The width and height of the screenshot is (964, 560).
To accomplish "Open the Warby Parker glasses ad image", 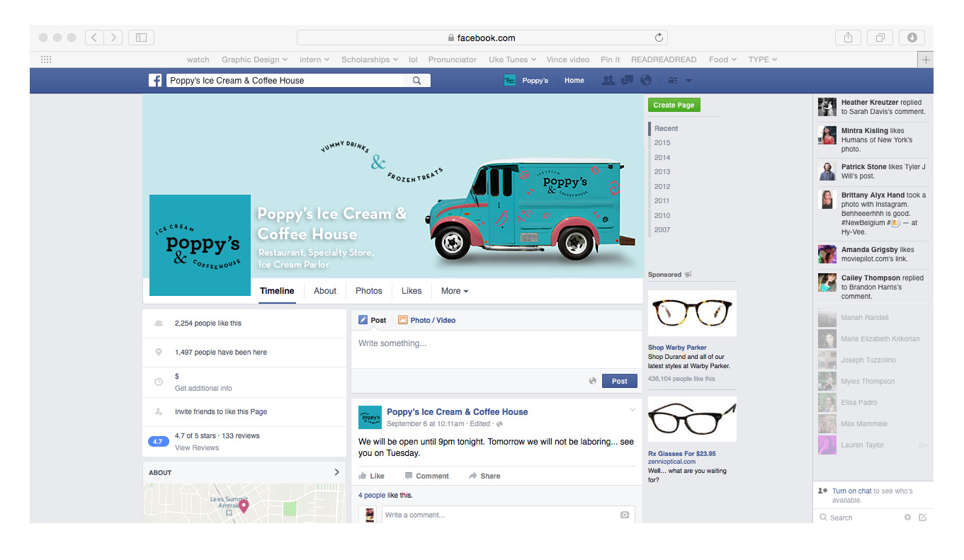I will point(692,313).
